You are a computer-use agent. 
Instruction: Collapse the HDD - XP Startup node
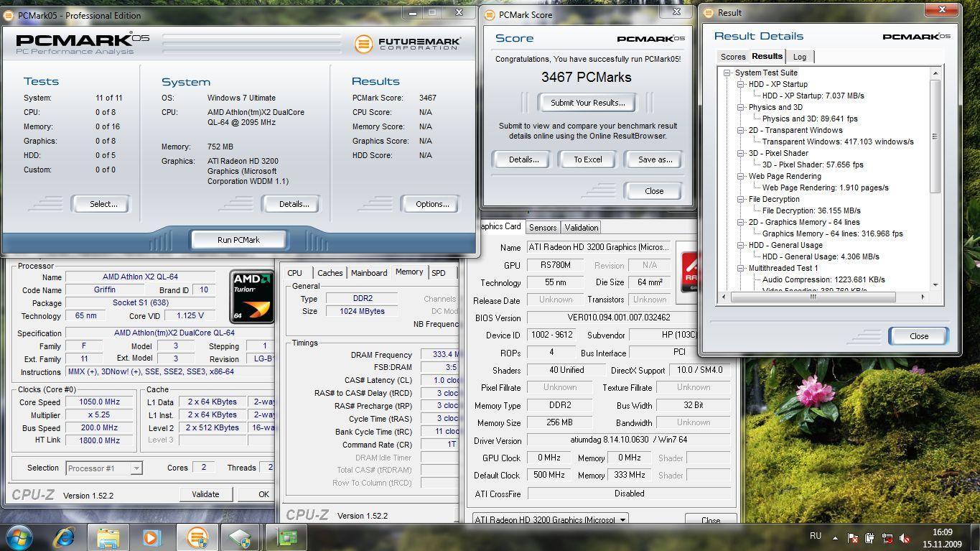coord(741,84)
